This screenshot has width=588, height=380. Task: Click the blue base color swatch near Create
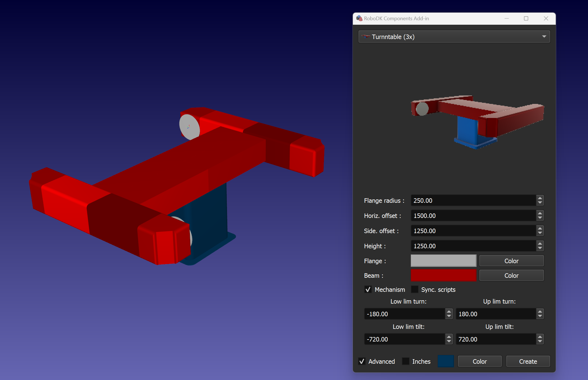[446, 361]
